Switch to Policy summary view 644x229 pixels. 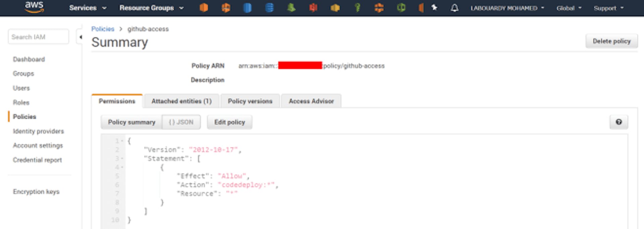coord(131,122)
